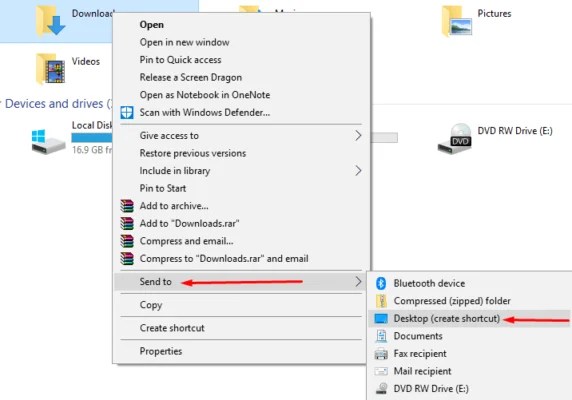Choose Desktop (create shortcut)

pos(470,318)
